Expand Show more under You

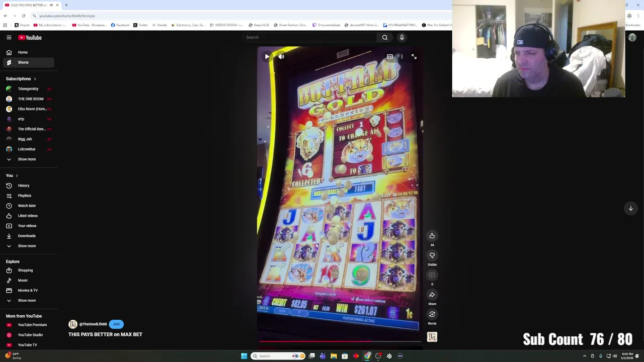28,246
